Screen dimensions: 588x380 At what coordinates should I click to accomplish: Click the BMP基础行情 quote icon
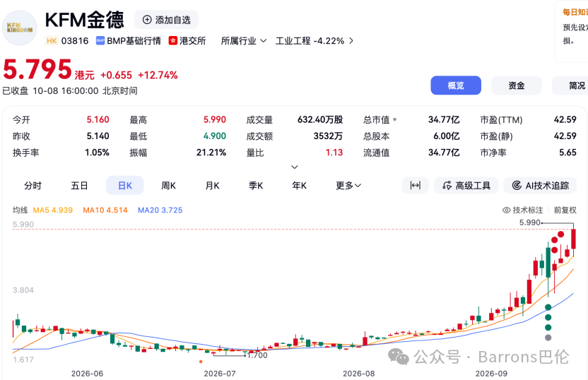pyautogui.click(x=100, y=40)
